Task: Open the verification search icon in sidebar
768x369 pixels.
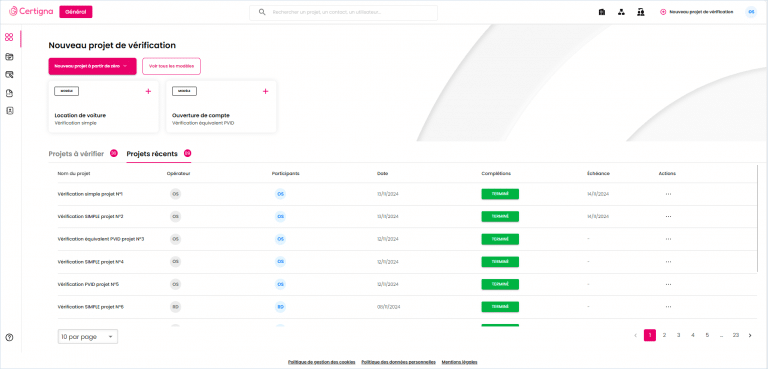Action: pos(9,75)
